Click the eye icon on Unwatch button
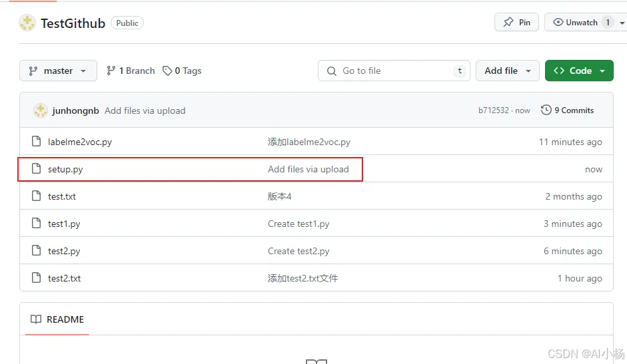The image size is (627, 364). point(558,22)
